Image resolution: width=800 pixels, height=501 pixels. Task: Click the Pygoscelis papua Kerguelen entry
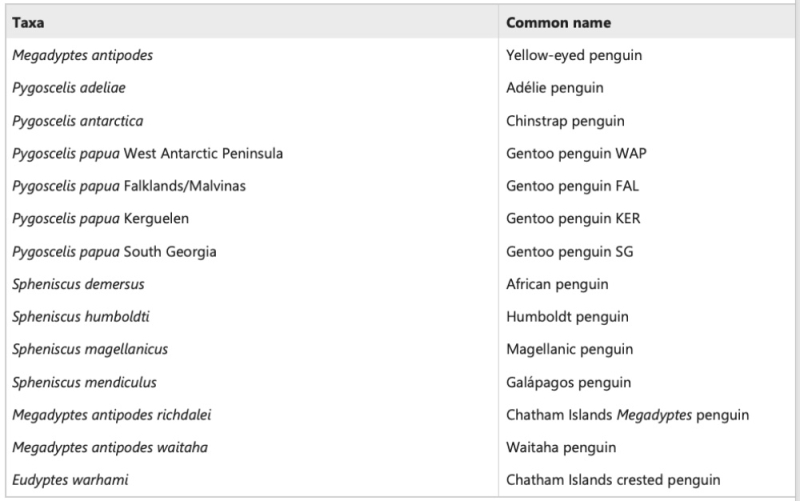click(x=101, y=219)
